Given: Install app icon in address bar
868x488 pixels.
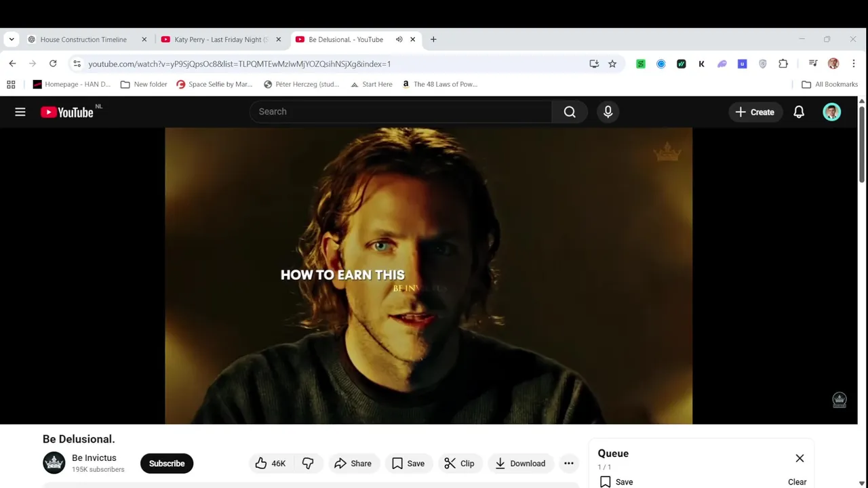Looking at the screenshot, I should [594, 64].
